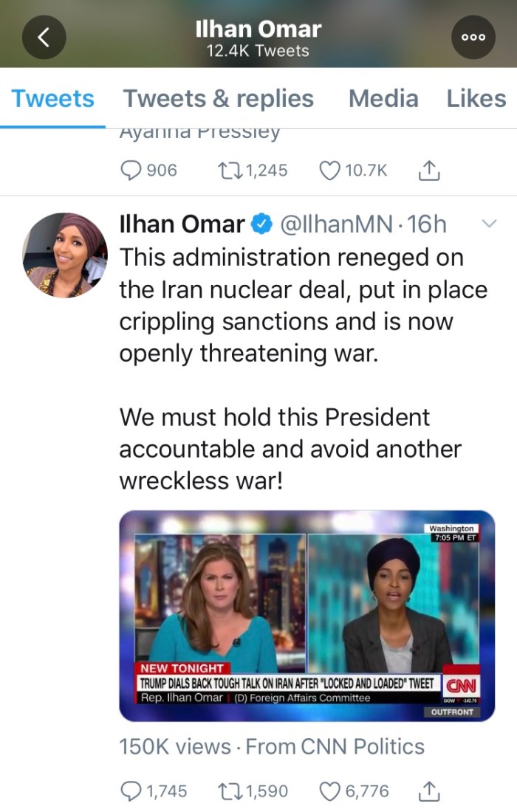Reply to the Iran nuclear deal tweet
Image resolution: width=517 pixels, height=812 pixels.
(x=130, y=791)
